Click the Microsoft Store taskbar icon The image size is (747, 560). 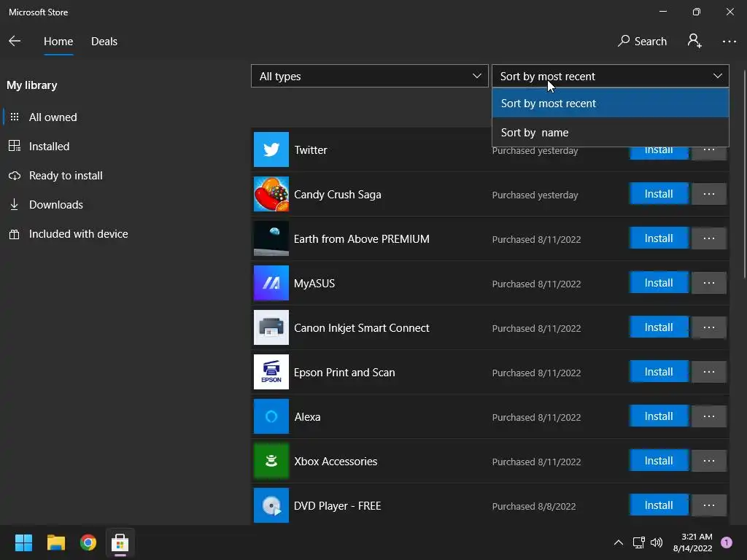click(120, 542)
